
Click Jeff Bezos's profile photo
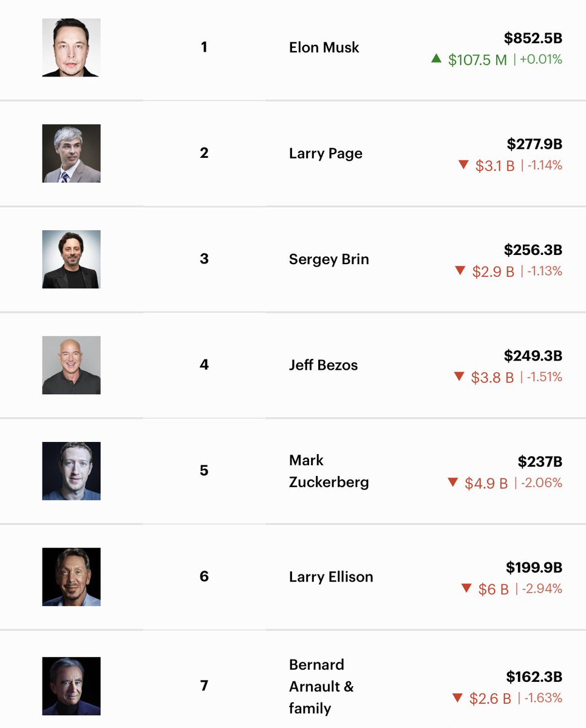tap(71, 365)
